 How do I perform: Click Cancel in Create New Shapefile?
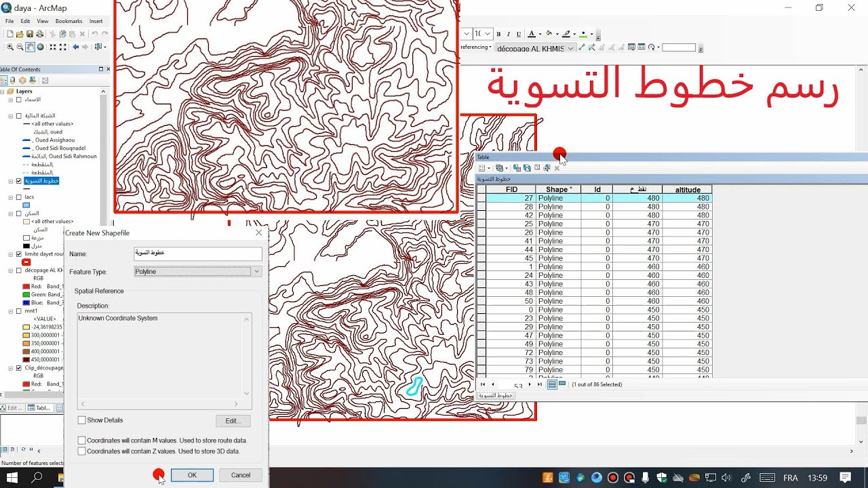point(241,475)
